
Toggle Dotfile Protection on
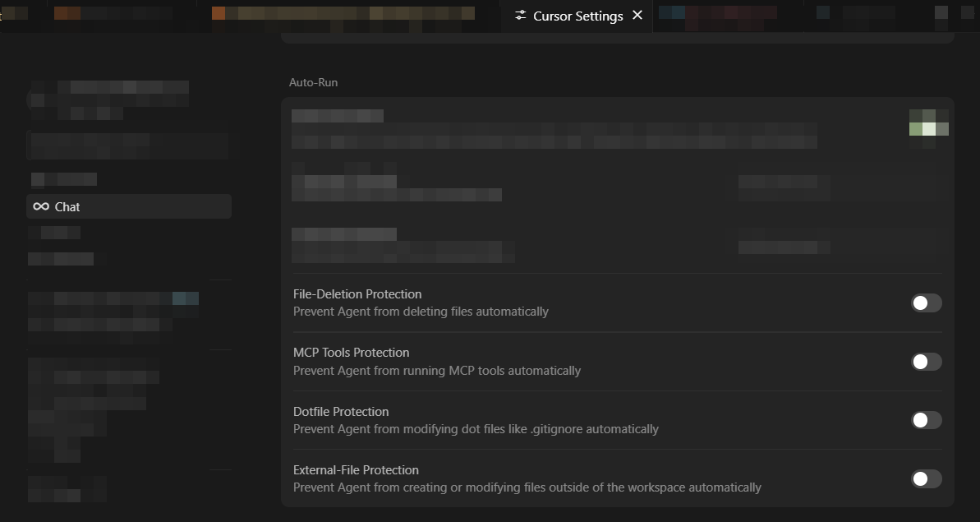pos(927,420)
